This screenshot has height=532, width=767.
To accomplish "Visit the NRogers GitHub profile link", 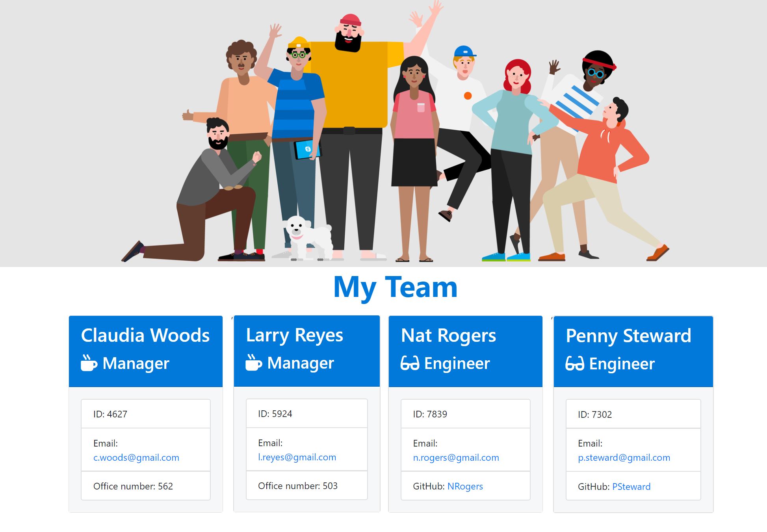I will pyautogui.click(x=465, y=486).
